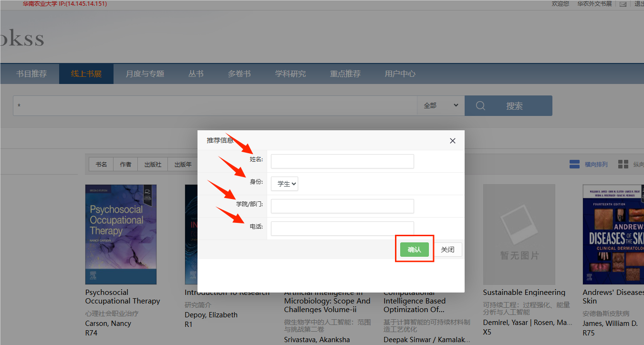Click the search magnifier icon
This screenshot has height=345, width=644.
480,106
